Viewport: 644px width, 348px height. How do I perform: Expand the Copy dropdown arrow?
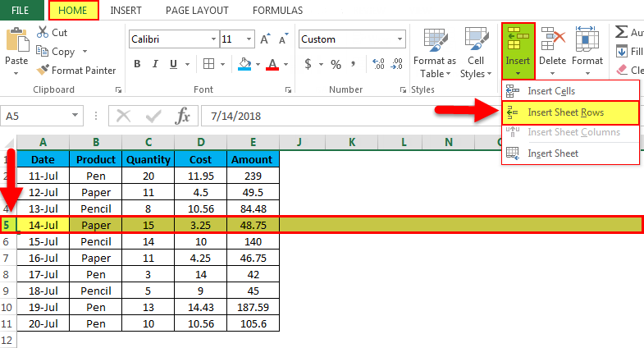coord(84,52)
